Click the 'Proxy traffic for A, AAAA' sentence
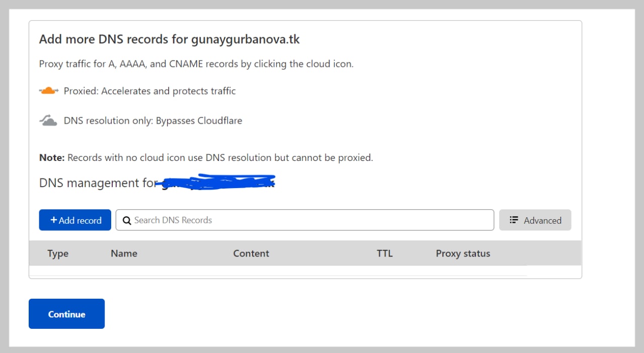 196,64
